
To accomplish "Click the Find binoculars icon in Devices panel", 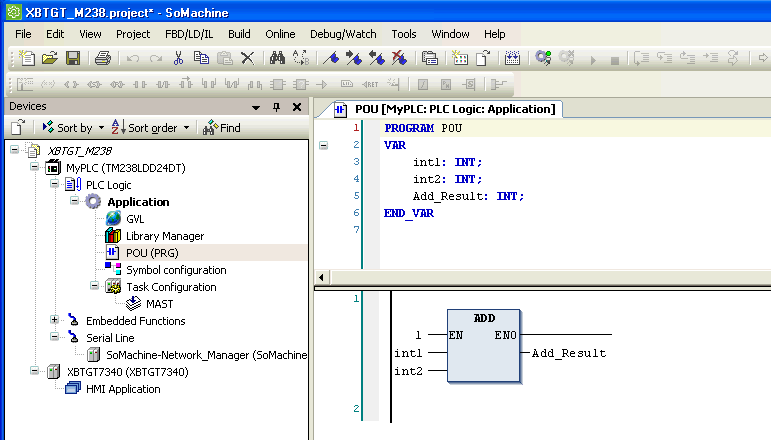I will (x=210, y=128).
